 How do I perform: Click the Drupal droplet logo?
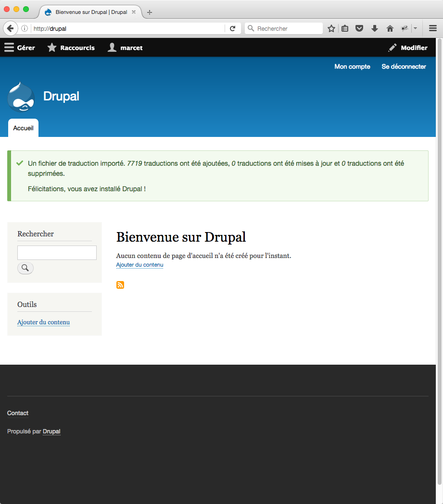tap(21, 97)
